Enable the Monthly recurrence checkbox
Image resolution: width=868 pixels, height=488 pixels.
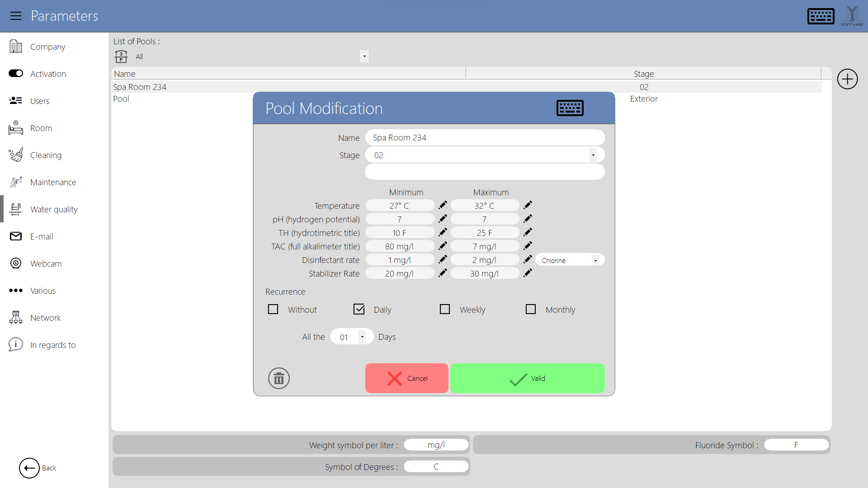tap(531, 309)
